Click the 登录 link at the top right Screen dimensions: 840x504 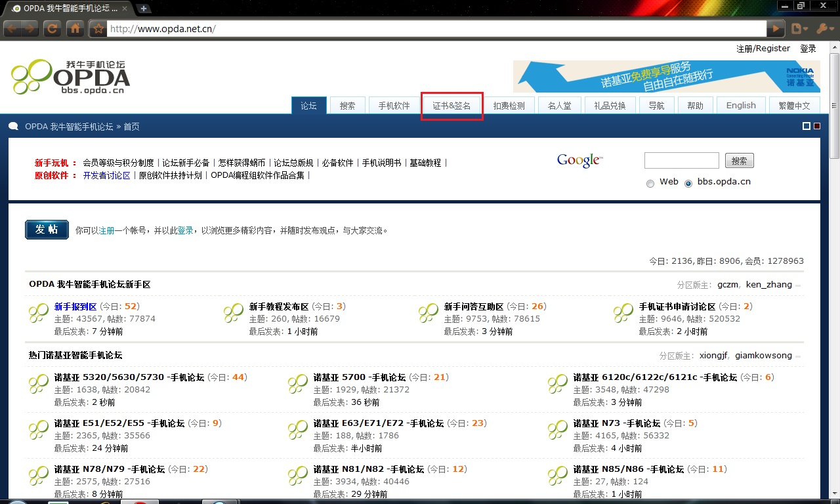pos(808,49)
